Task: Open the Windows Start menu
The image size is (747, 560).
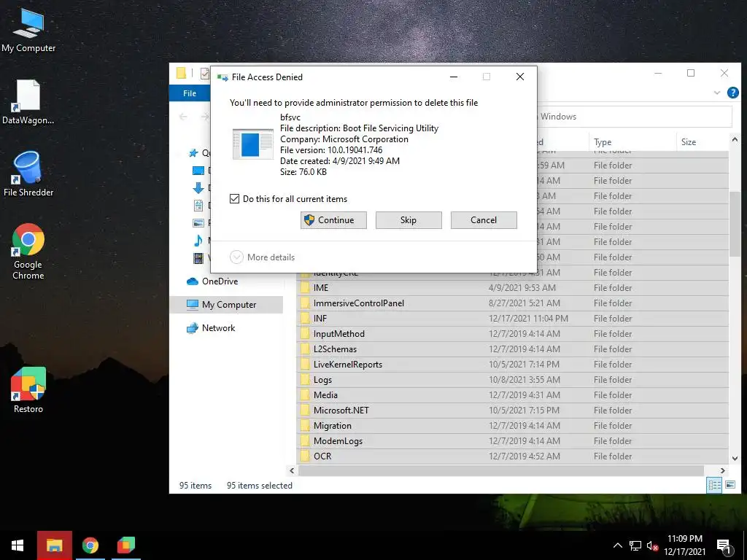Action: click(18, 545)
